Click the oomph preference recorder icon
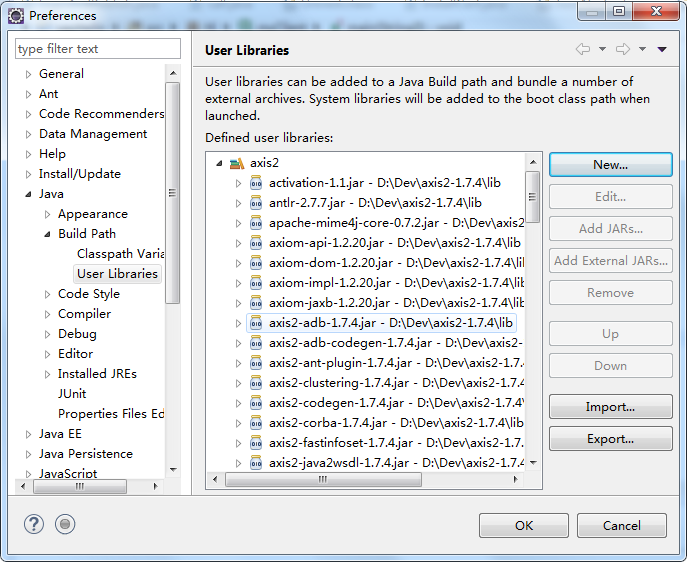This screenshot has width=687, height=562. tap(65, 524)
